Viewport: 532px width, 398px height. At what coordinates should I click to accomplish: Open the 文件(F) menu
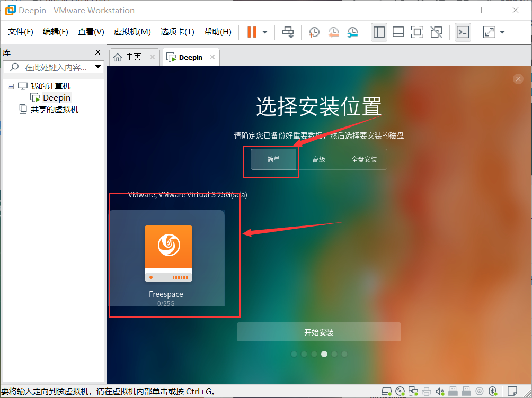pos(21,32)
